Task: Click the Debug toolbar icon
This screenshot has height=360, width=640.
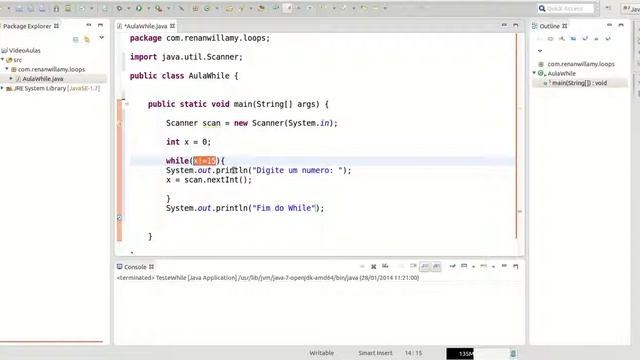Action: coord(119,8)
